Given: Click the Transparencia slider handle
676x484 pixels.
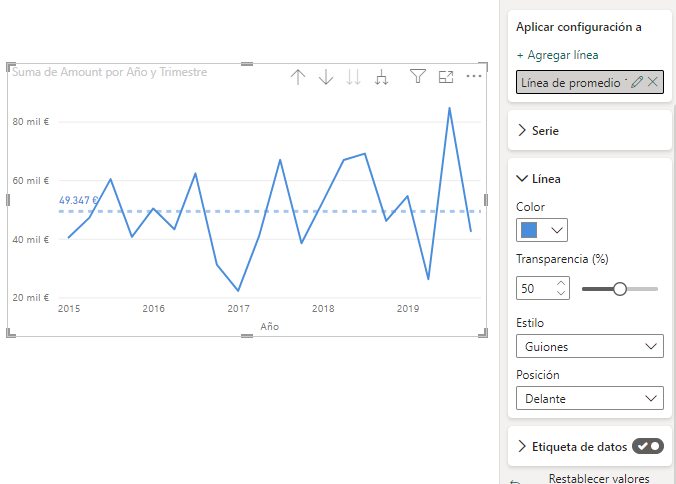Looking at the screenshot, I should point(620,289).
